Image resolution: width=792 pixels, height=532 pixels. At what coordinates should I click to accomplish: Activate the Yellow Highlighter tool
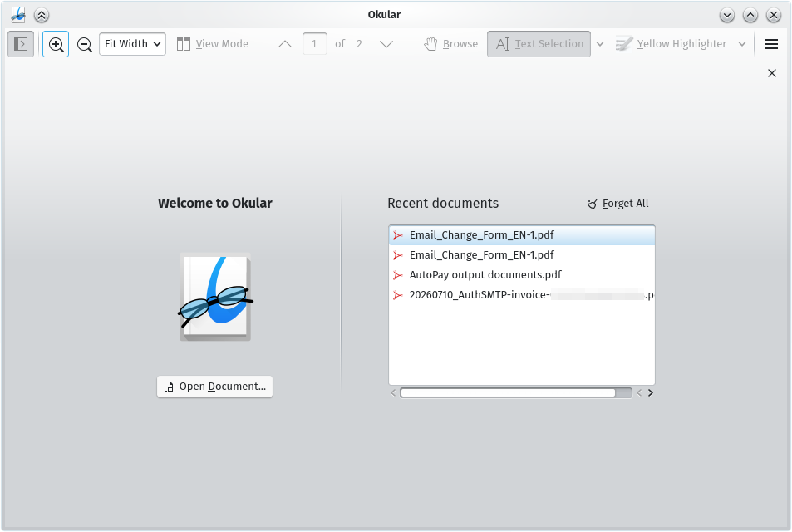tap(671, 44)
